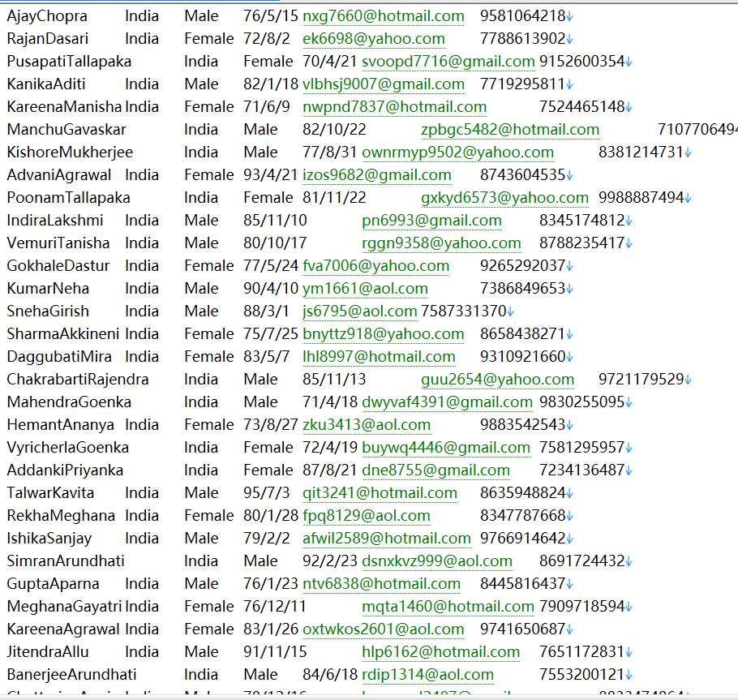Click phone number 7386849653
The height and width of the screenshot is (700, 738).
point(522,288)
